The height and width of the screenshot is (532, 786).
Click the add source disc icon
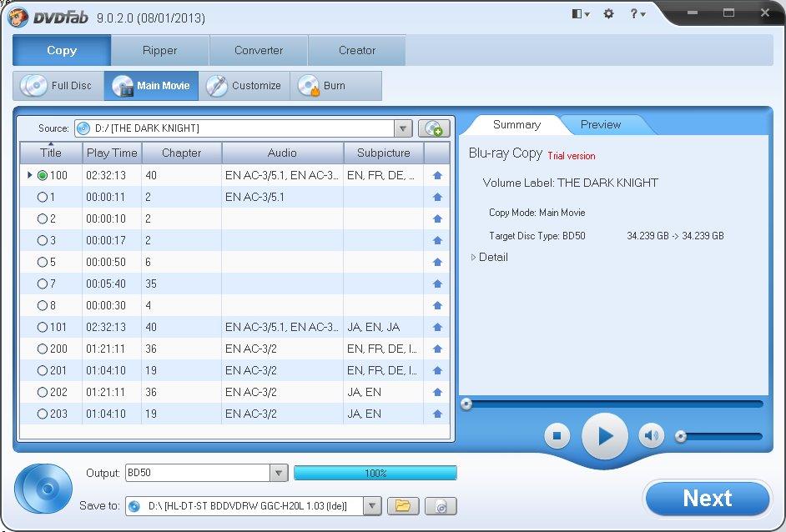coord(434,128)
